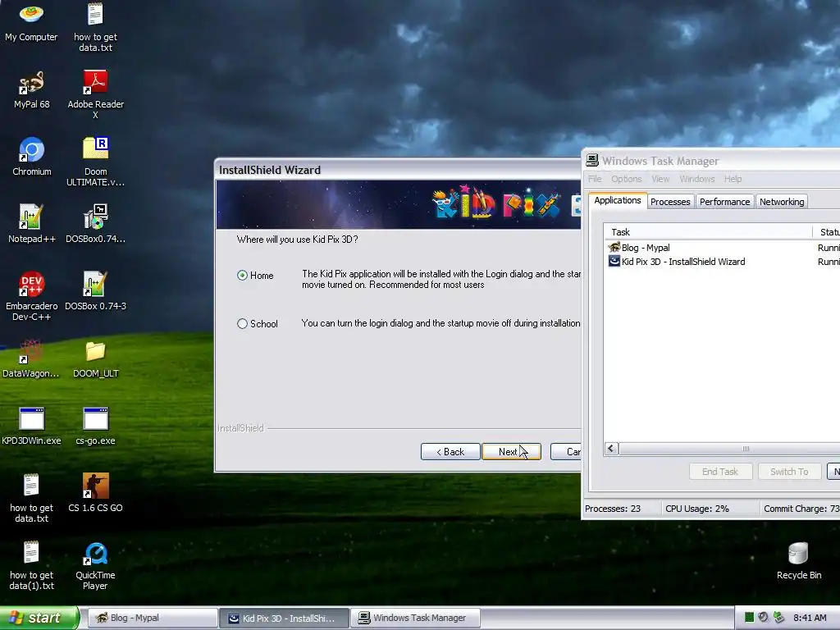Click the safely remove hardware tray icon

pyautogui.click(x=779, y=618)
